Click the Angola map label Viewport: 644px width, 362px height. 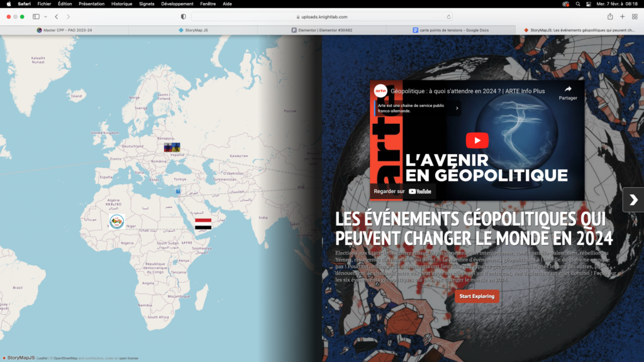(x=148, y=283)
